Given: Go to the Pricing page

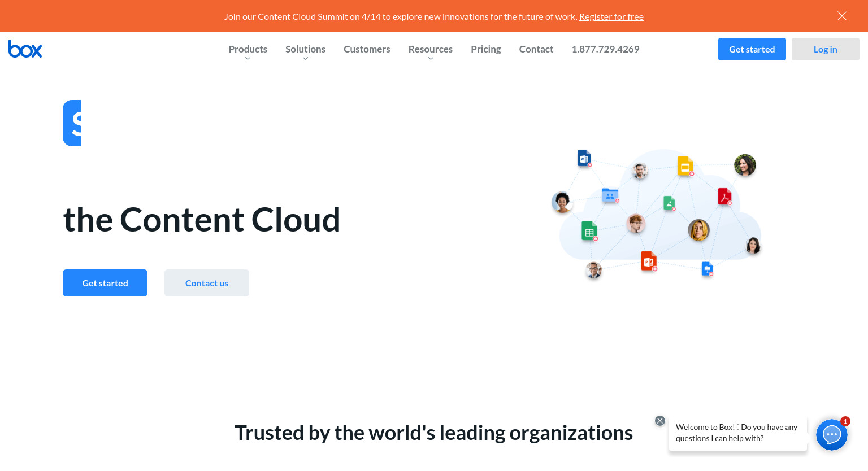Looking at the screenshot, I should click(486, 49).
